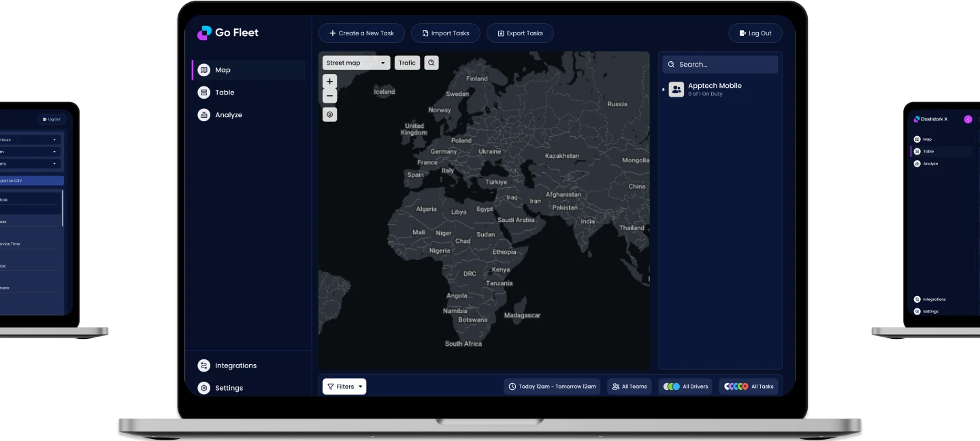The image size is (980, 441).
Task: Click the Create a New Task button
Action: (361, 33)
